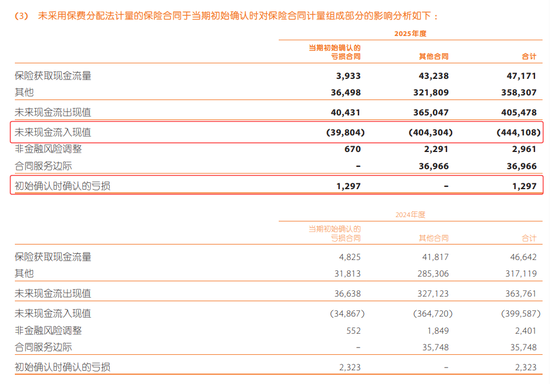Select the value 2,401
This screenshot has width=550, height=384.
[525, 330]
